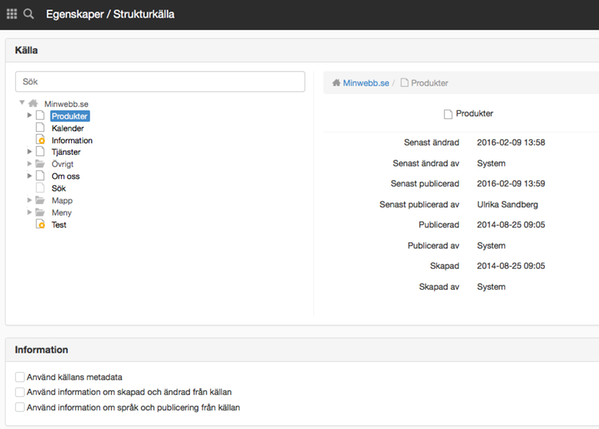Click the Sök search input field
599x429 pixels.
coord(160,81)
